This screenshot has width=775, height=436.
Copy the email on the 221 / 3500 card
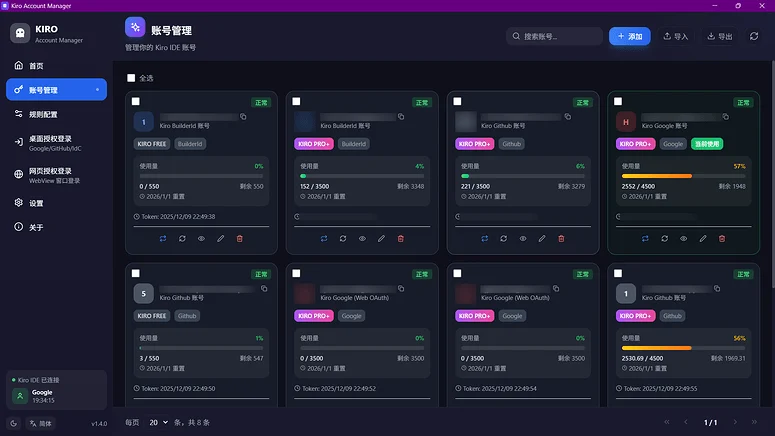point(568,117)
